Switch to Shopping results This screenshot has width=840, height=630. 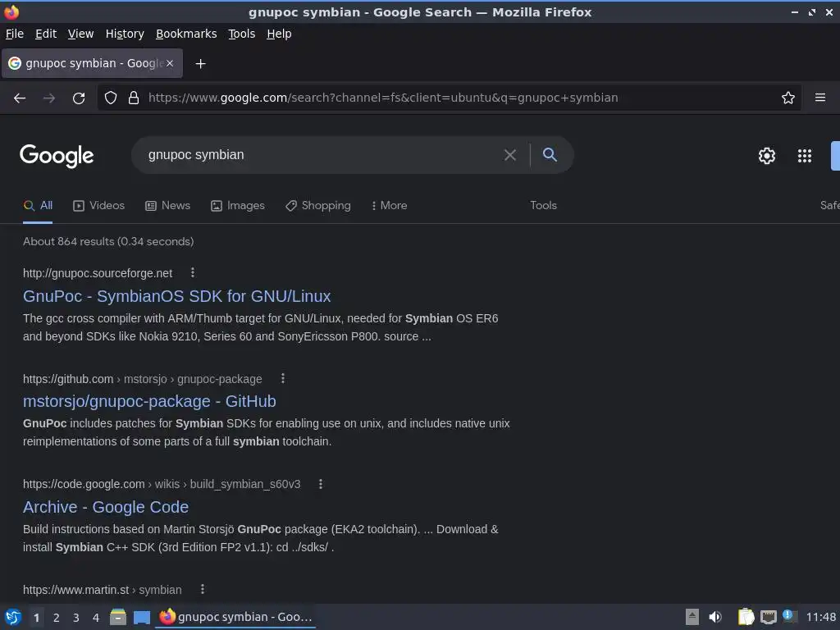[318, 206]
